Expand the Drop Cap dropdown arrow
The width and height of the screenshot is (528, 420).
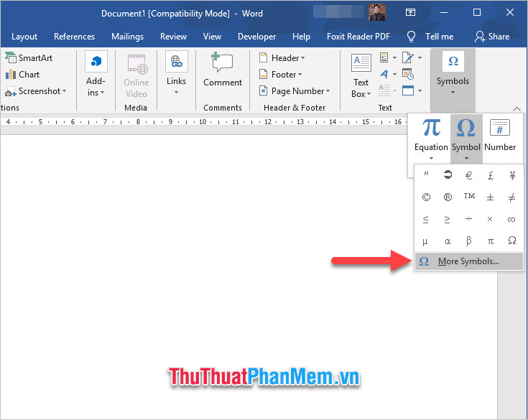pos(394,90)
